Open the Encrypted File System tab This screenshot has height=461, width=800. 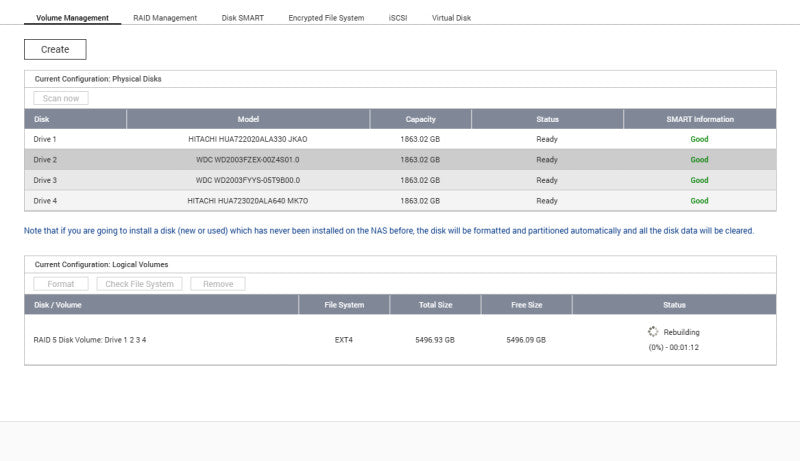(x=326, y=18)
